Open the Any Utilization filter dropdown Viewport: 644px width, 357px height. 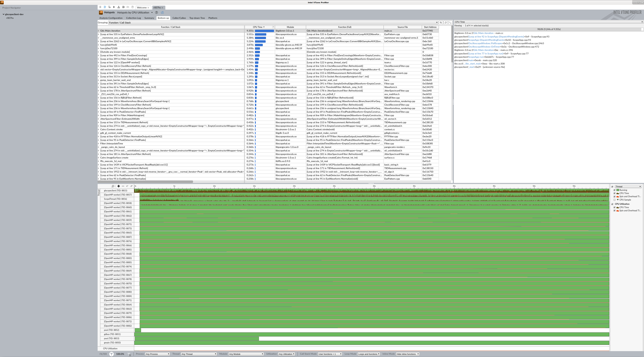coord(286,354)
